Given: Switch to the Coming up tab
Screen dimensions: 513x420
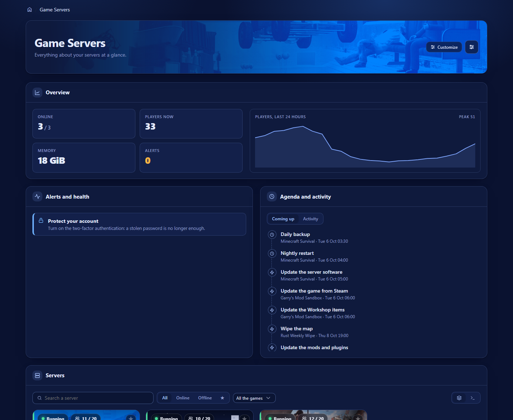Looking at the screenshot, I should click(283, 219).
